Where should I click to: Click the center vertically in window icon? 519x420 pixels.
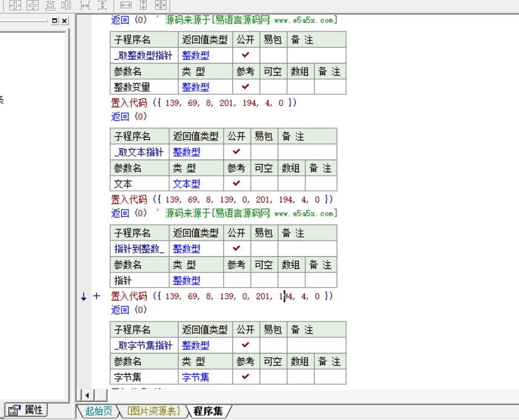(x=33, y=5)
